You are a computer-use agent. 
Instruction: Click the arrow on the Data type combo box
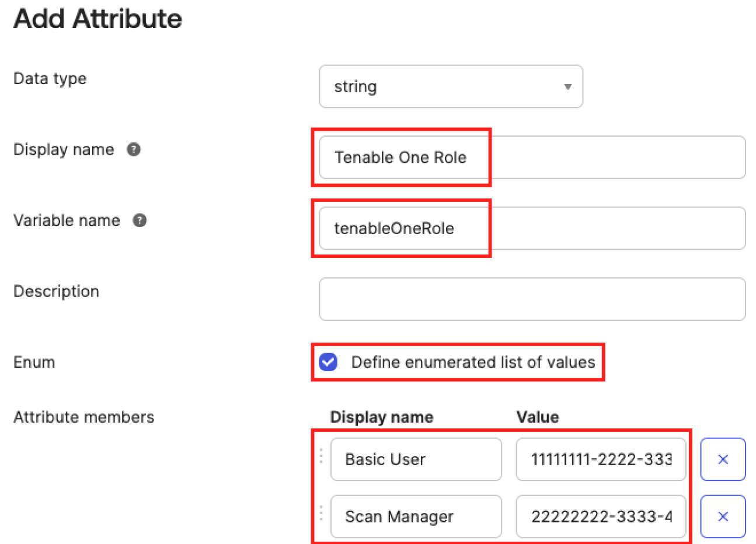coord(567,87)
